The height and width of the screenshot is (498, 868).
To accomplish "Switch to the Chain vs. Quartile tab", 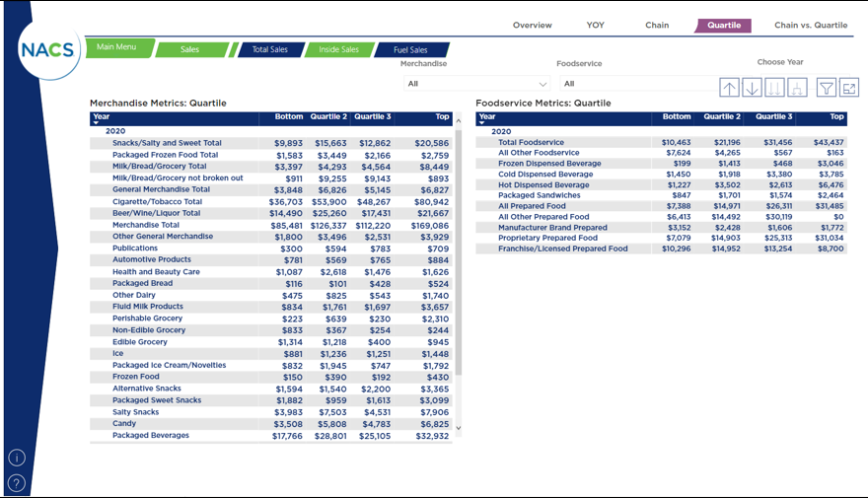I will point(810,26).
